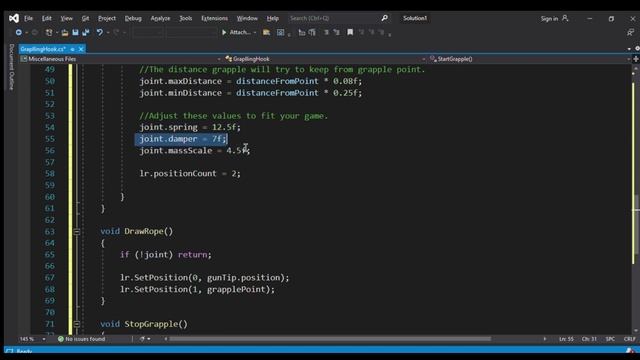Click the comment Adjust these values to fit your game
This screenshot has height=360, width=640.
(233, 116)
